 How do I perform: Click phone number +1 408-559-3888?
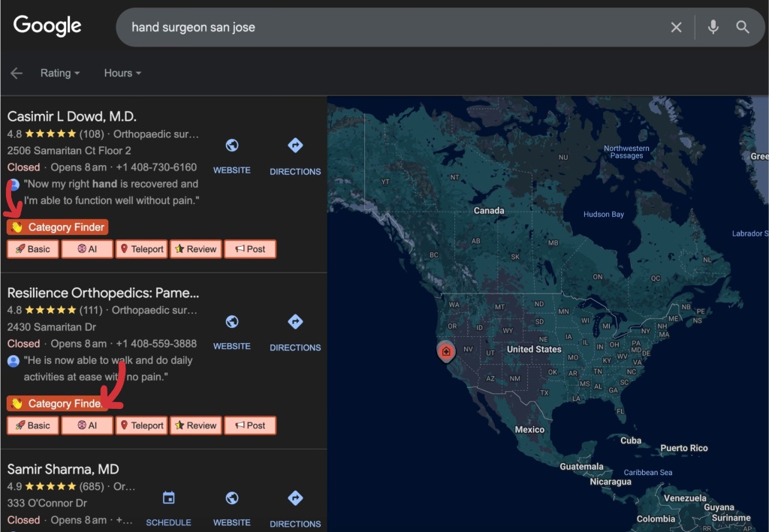tap(156, 344)
